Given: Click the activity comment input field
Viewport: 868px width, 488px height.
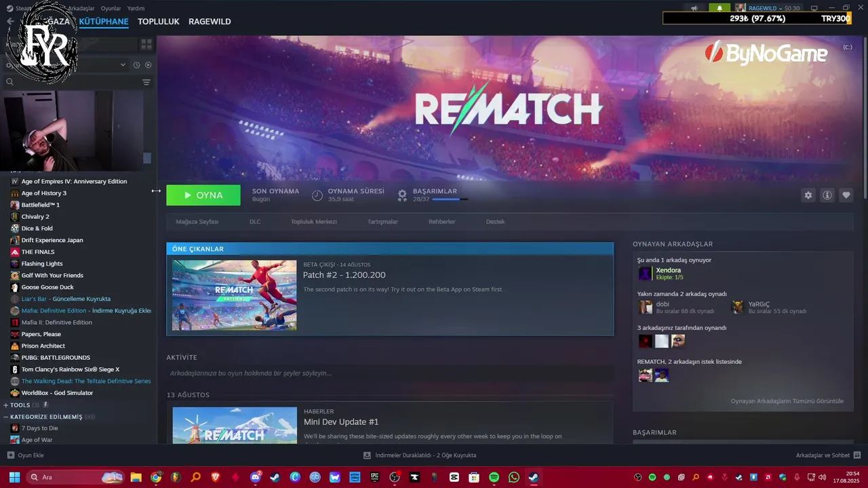Looking at the screenshot, I should click(390, 373).
